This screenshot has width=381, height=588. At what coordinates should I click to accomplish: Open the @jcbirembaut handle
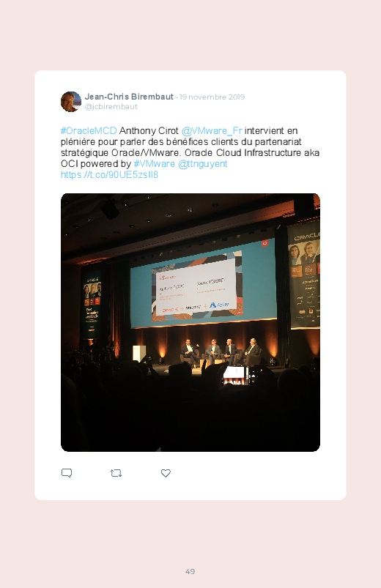[x=111, y=106]
